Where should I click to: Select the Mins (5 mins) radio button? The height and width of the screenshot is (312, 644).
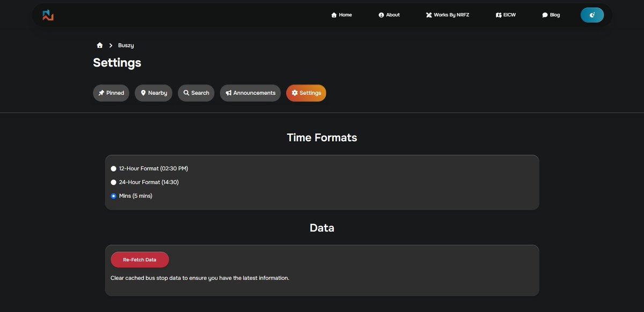(113, 196)
